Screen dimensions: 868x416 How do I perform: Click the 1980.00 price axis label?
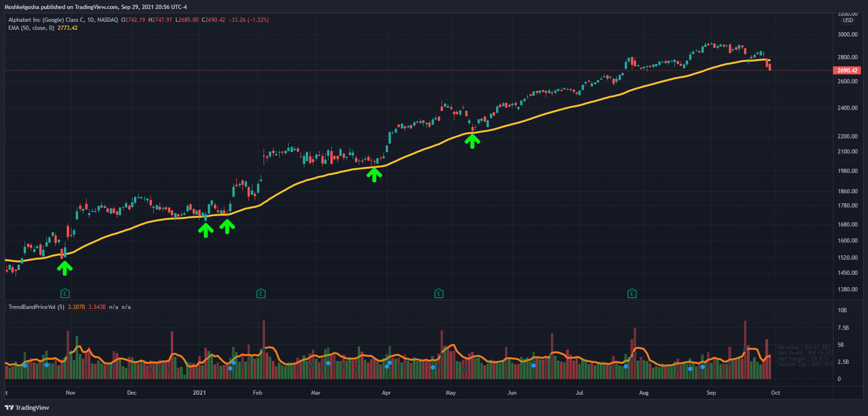(847, 171)
